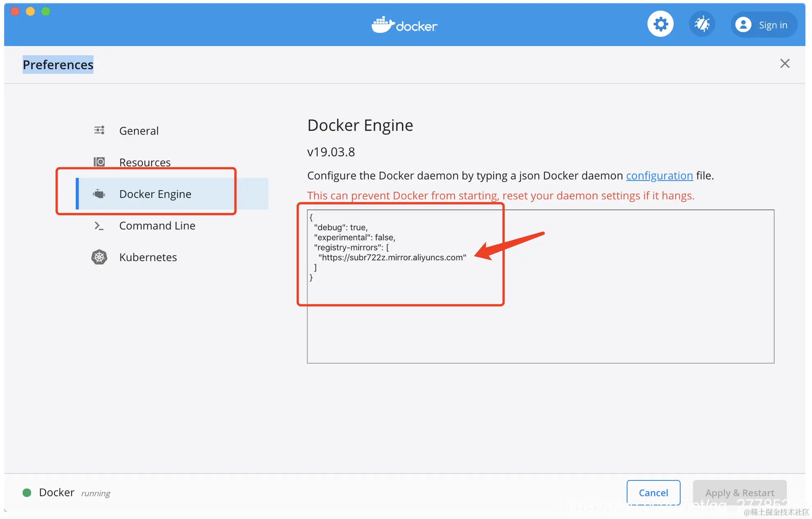The height and width of the screenshot is (519, 812).
Task: Close the Preferences panel with X
Action: 785,64
